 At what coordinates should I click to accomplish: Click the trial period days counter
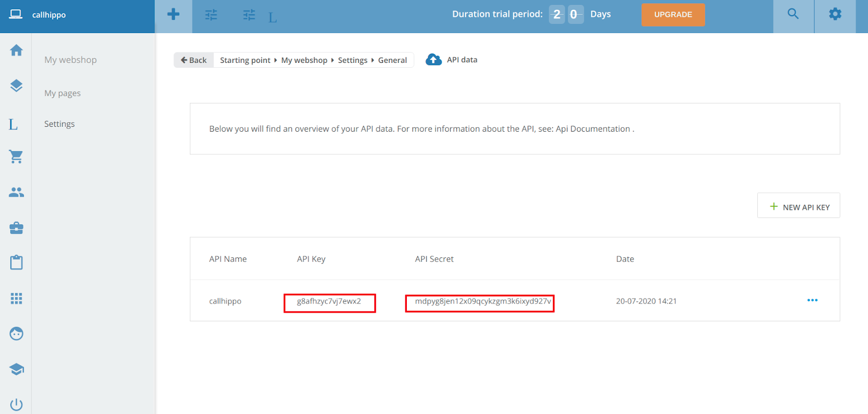pos(566,14)
